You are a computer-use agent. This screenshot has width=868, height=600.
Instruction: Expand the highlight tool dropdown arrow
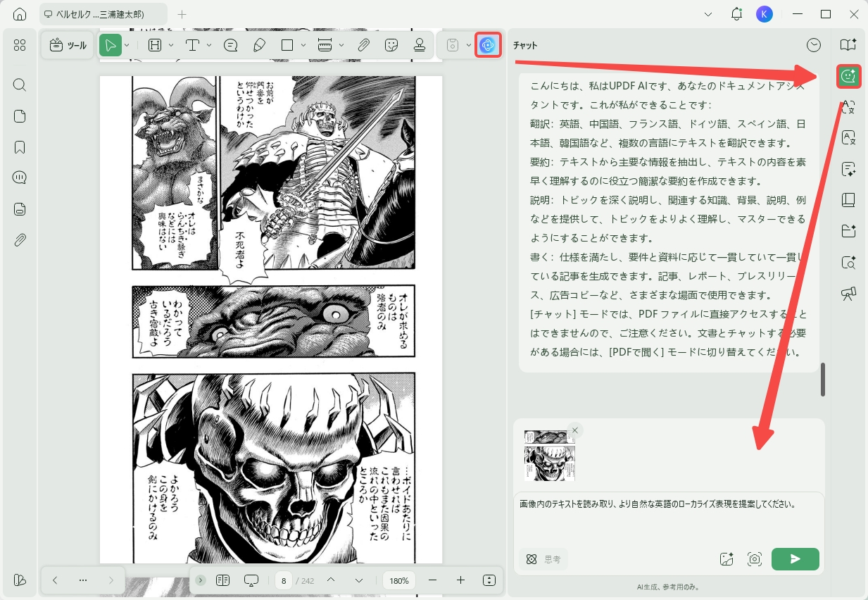click(172, 45)
